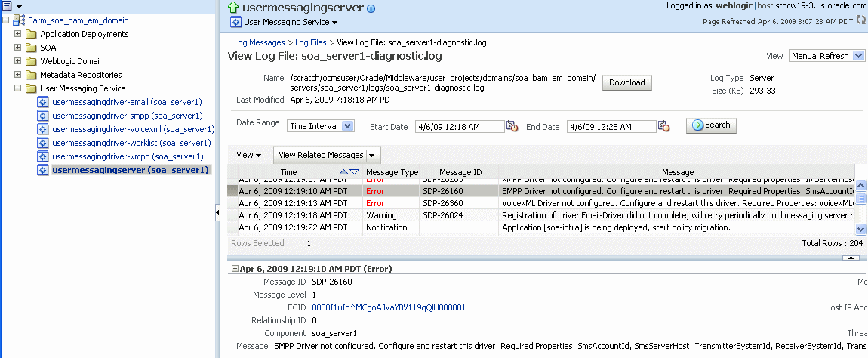
Task: Select the SDP-26024 Warning row
Action: 541,215
